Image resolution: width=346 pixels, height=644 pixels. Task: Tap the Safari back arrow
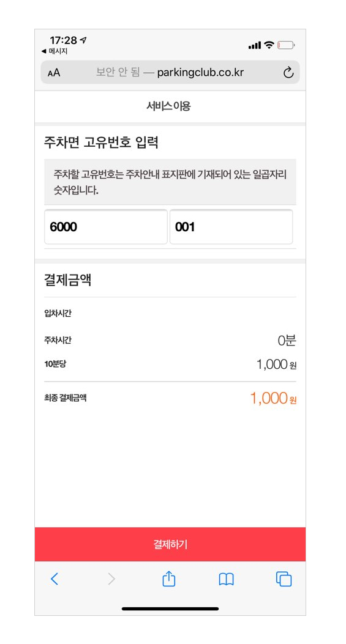tap(55, 579)
